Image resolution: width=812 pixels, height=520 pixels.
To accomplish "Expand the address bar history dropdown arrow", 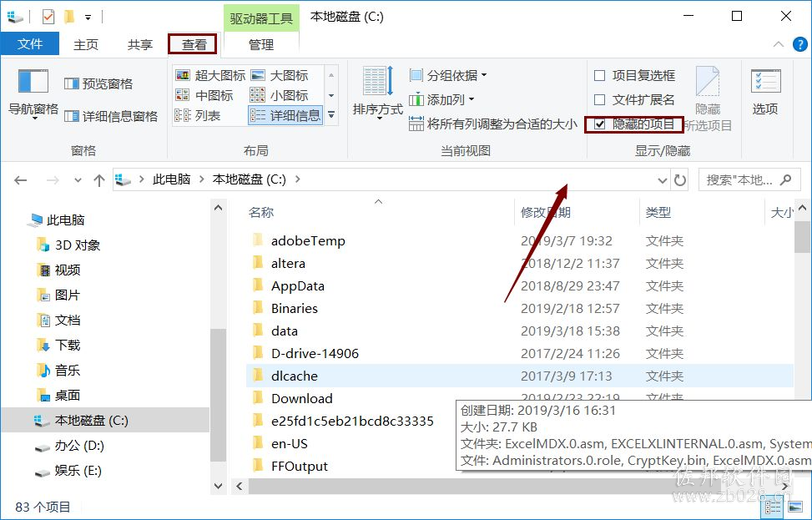I will pos(662,180).
